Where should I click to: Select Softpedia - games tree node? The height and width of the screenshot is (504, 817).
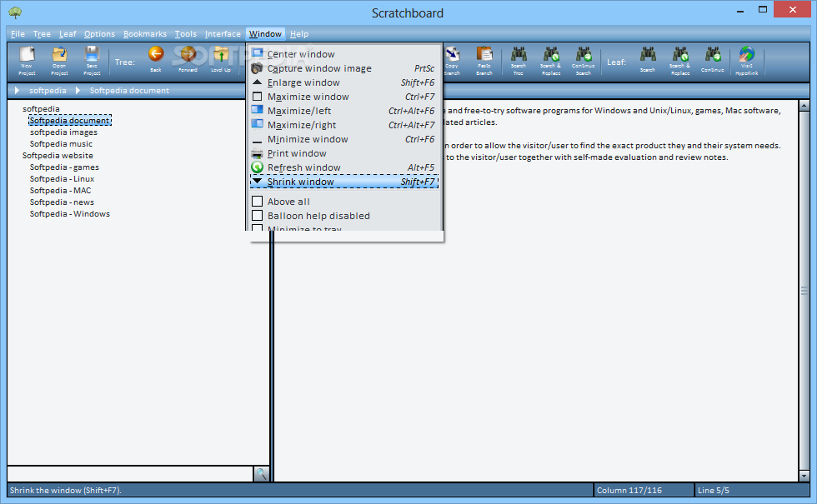coord(64,167)
